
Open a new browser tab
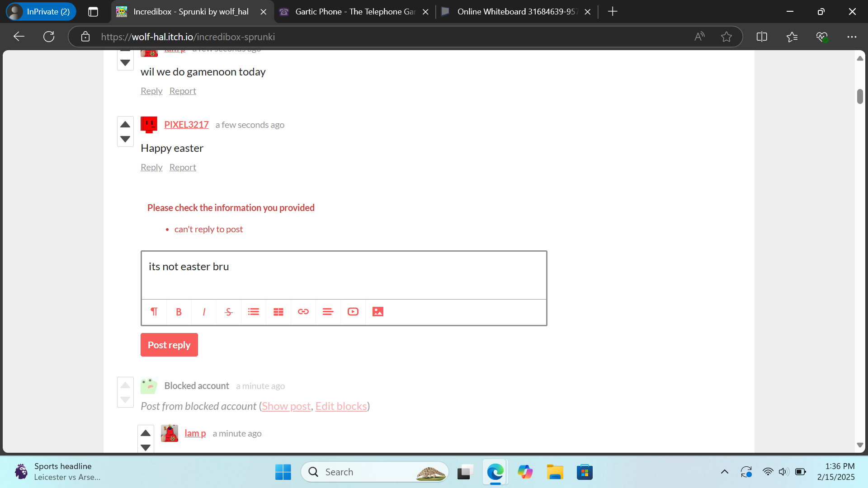[x=613, y=12]
